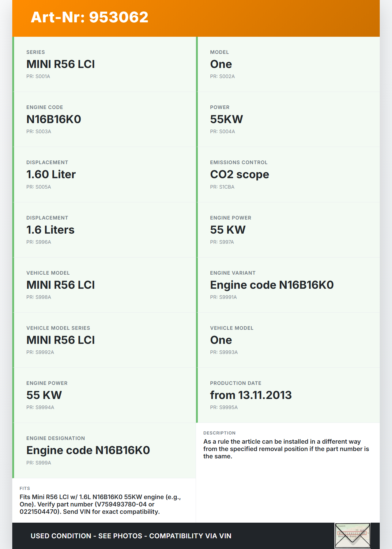This screenshot has width=392, height=549.
Task: Click the envelope thumbnail in the footer
Action: click(352, 536)
